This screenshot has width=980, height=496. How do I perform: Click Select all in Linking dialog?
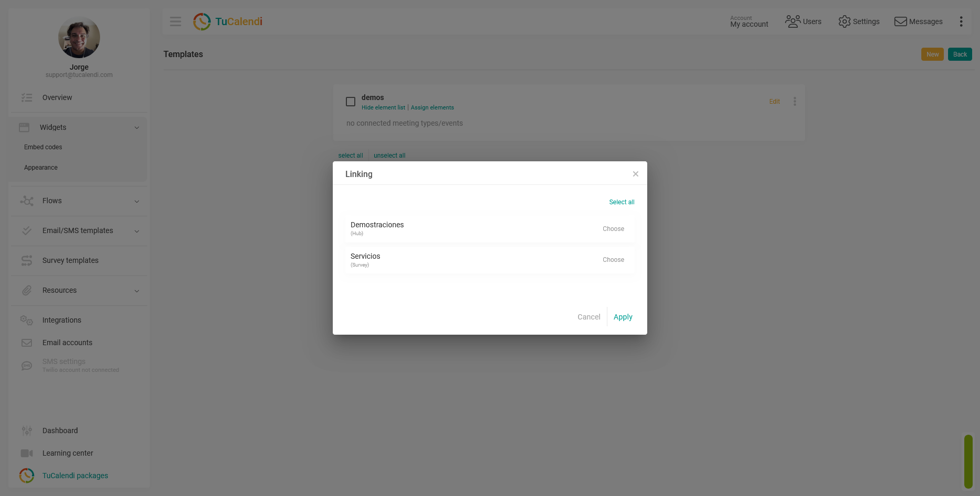tap(622, 202)
